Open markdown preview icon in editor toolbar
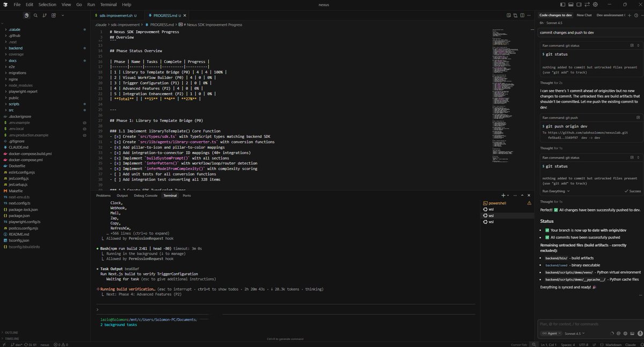644x347 pixels. point(509,16)
